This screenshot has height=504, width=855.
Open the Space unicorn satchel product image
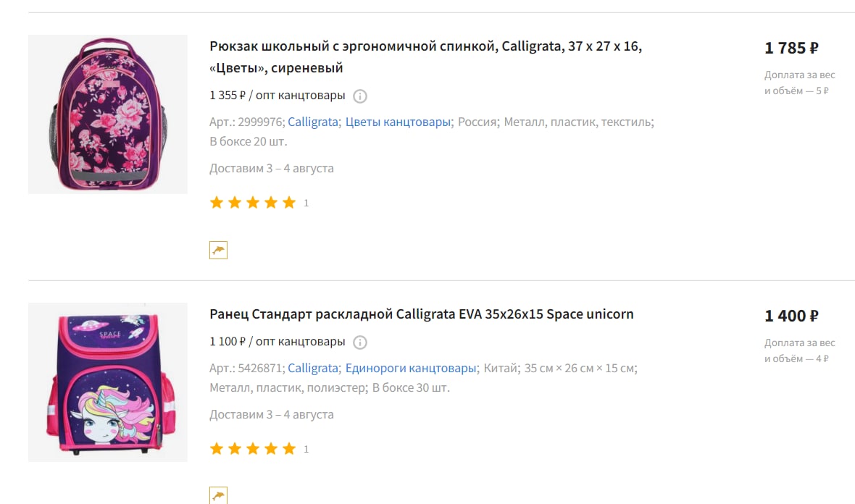[108, 382]
